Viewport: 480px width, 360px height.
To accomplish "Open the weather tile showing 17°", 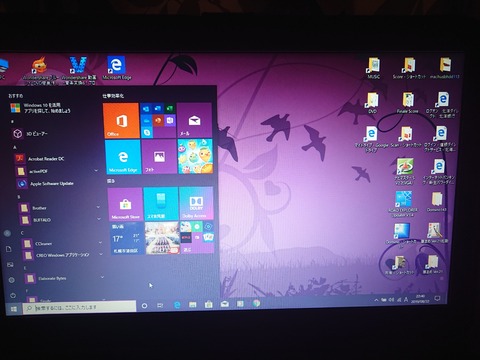I will [127, 239].
